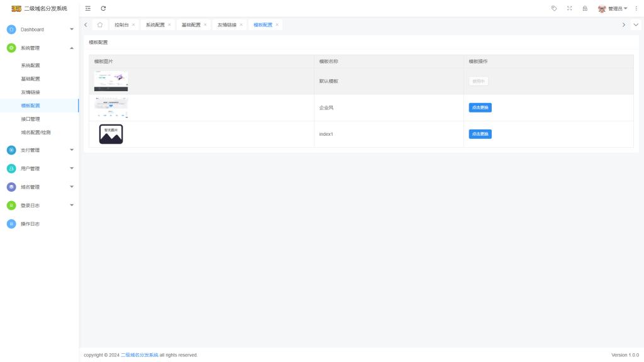Image resolution: width=644 pixels, height=362 pixels.
Task: Enter fullscreen using the expand icon
Action: [x=570, y=8]
